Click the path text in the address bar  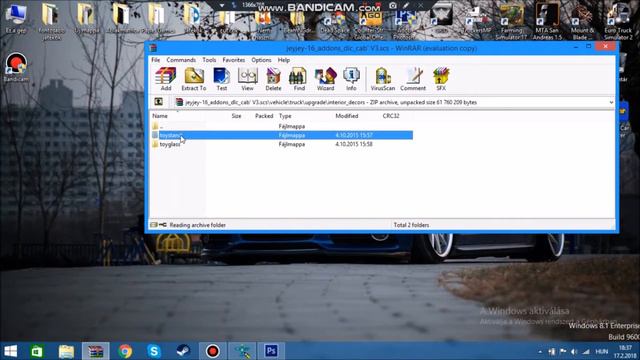331,102
